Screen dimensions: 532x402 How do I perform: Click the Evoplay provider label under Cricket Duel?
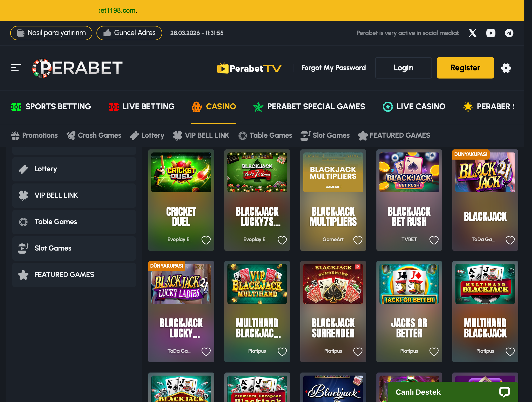(x=180, y=239)
